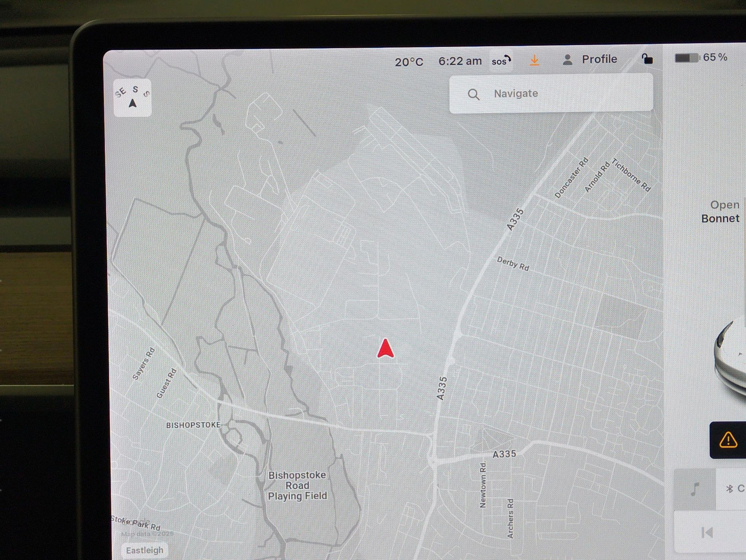746x560 pixels.
Task: Tap the 6:22 am clock
Action: [460, 61]
